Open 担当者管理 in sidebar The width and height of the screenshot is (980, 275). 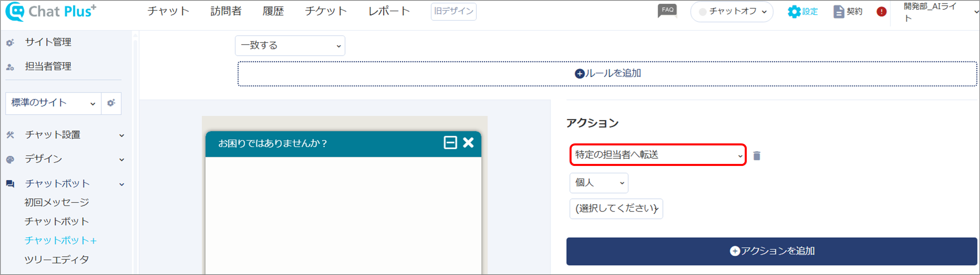click(x=48, y=67)
